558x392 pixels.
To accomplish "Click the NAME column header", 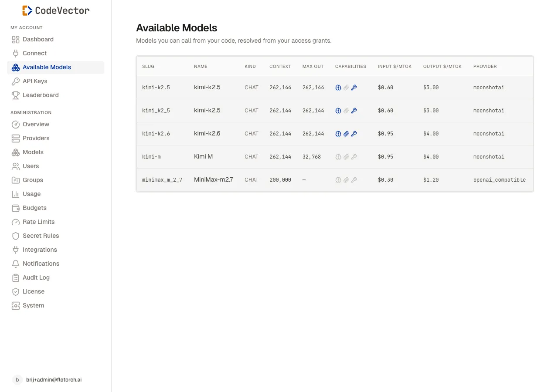I will 201,67.
